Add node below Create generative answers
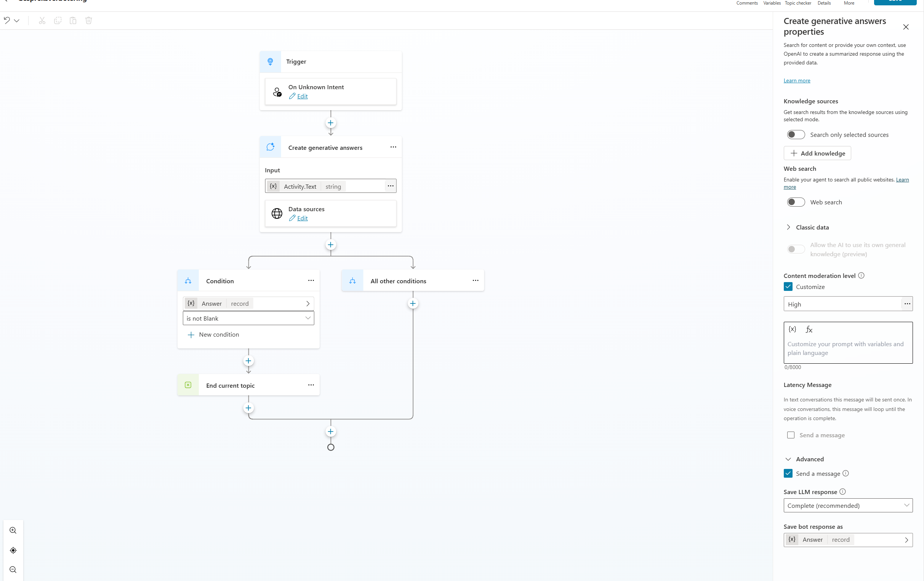 [331, 245]
